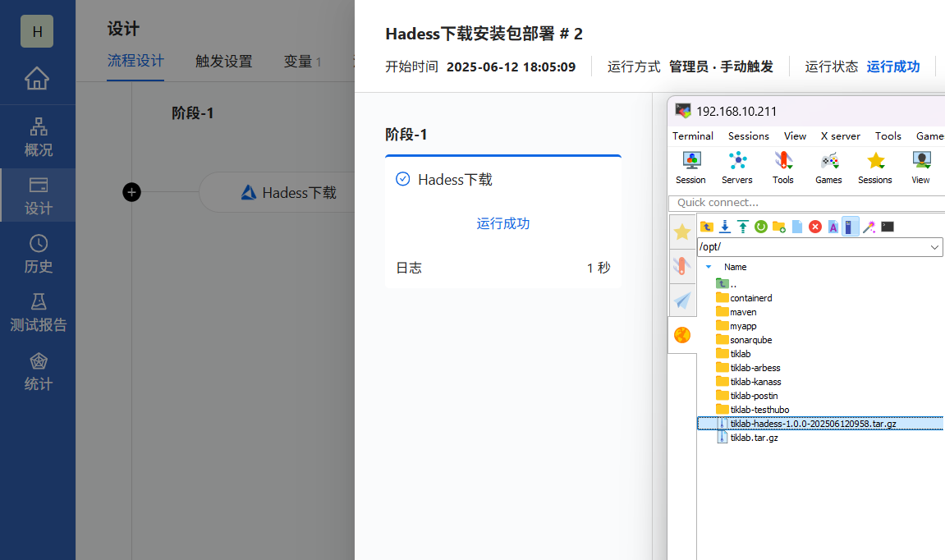Select the containerd folder

745,298
